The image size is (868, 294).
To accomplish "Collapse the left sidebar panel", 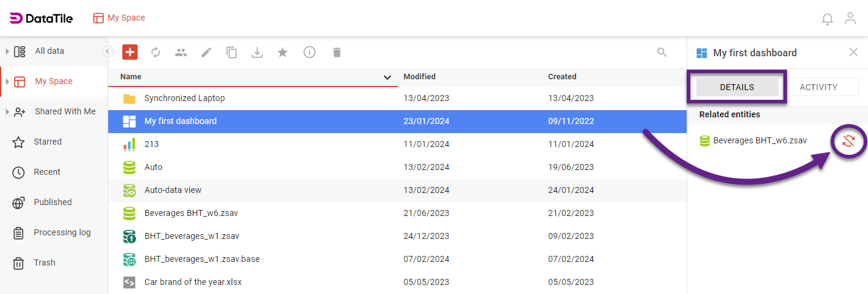I will coord(108,51).
